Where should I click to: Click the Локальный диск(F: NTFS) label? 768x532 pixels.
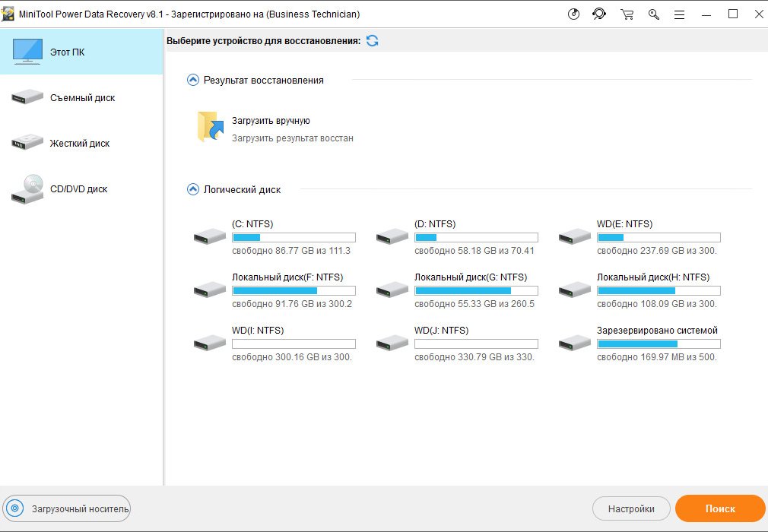[287, 277]
